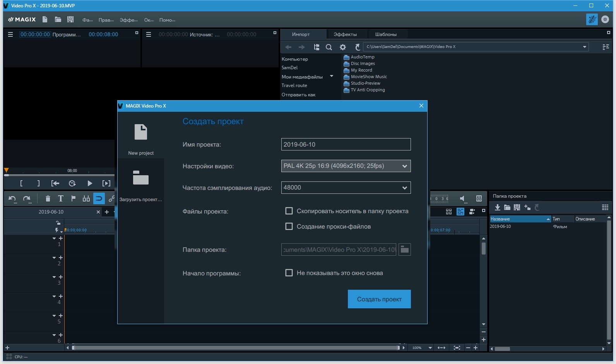616x364 pixels.
Task: Click new file icon in top toolbar
Action: coord(45,19)
